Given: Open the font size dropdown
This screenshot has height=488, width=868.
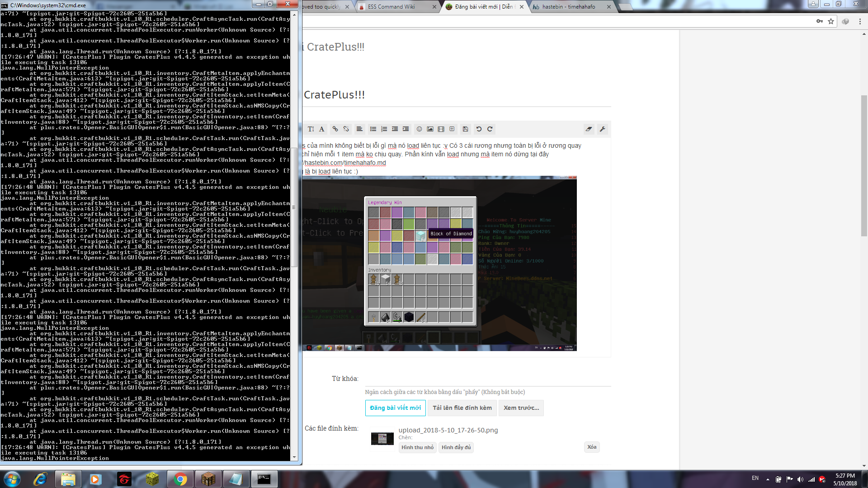Looking at the screenshot, I should (311, 129).
